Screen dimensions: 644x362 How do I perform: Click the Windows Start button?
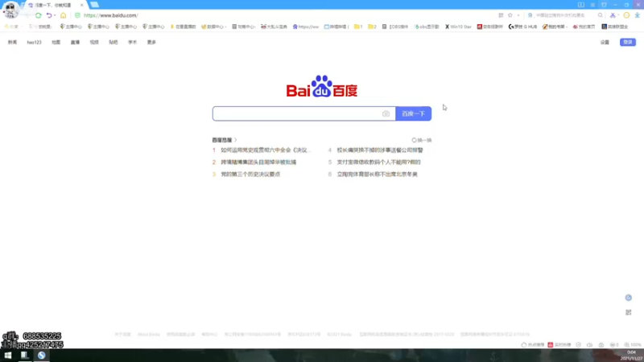[8, 356]
